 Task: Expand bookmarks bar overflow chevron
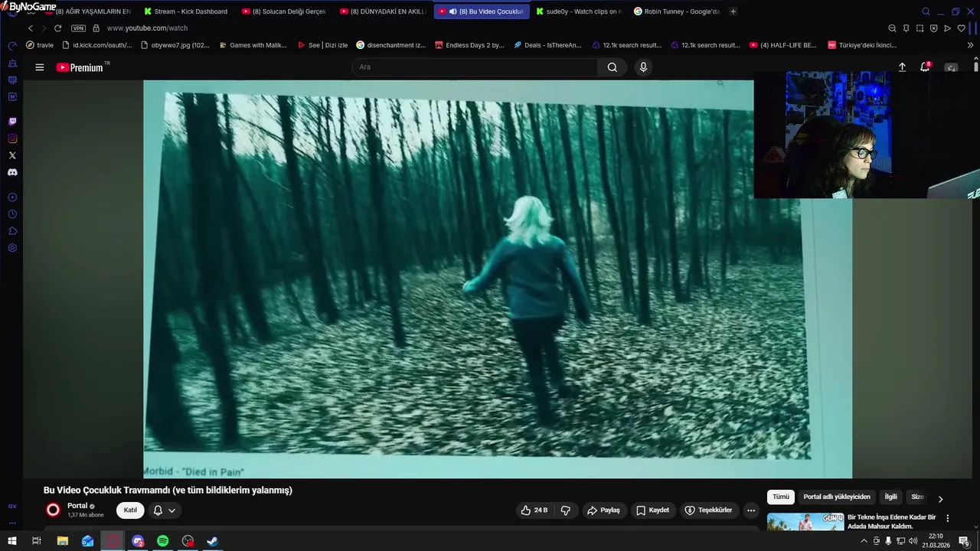coord(970,45)
